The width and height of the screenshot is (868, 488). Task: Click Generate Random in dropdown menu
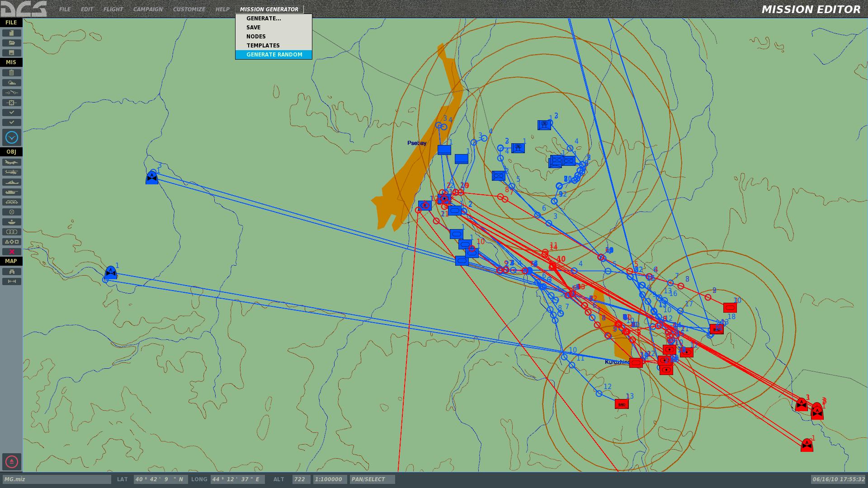pyautogui.click(x=274, y=55)
